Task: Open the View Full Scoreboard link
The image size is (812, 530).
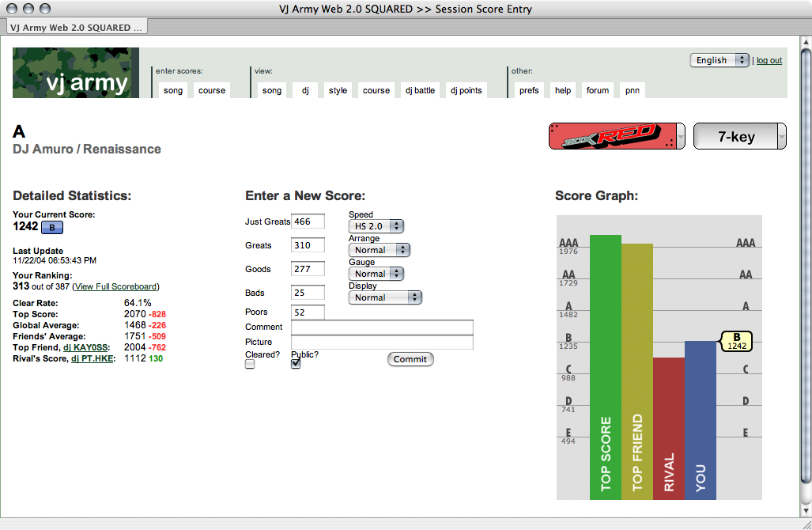Action: pos(116,286)
